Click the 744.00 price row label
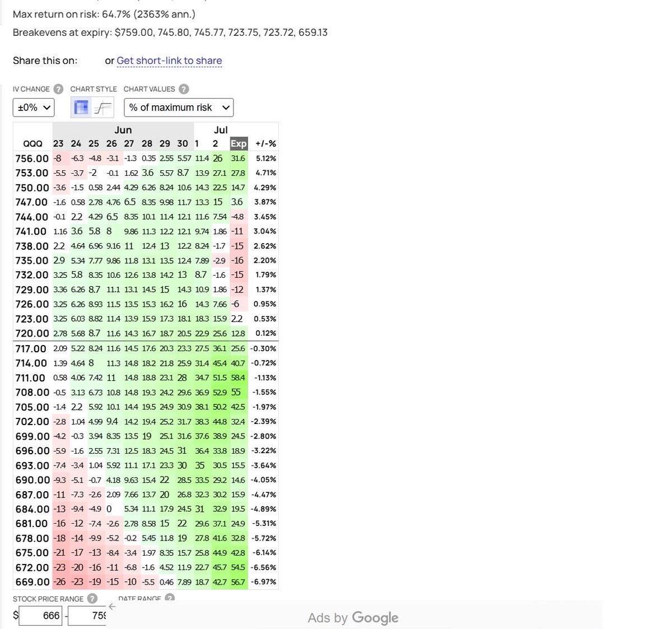 point(32,217)
